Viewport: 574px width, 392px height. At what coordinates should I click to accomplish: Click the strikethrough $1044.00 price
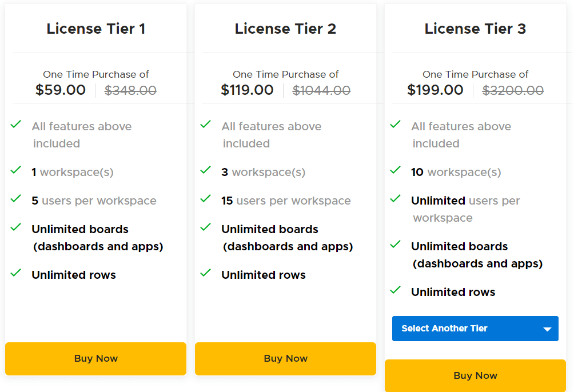click(x=321, y=90)
